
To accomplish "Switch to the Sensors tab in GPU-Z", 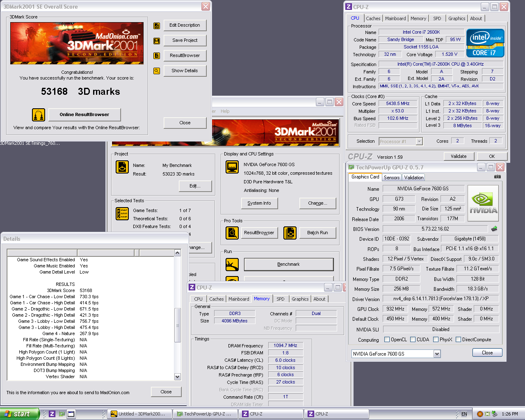I will tap(392, 178).
